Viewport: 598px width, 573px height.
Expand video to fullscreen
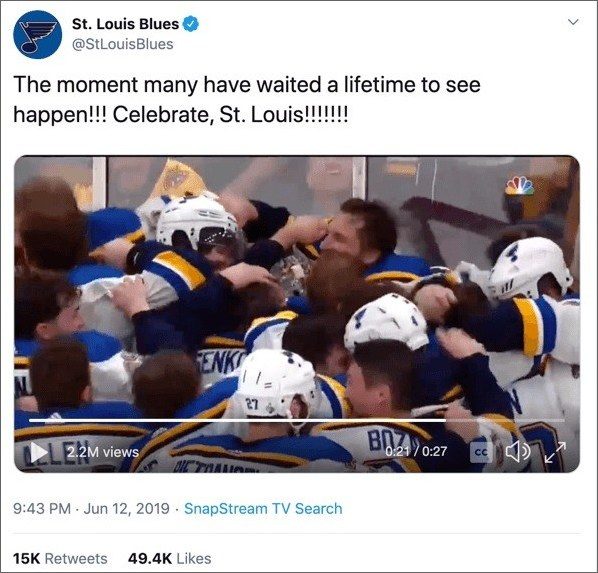(555, 452)
